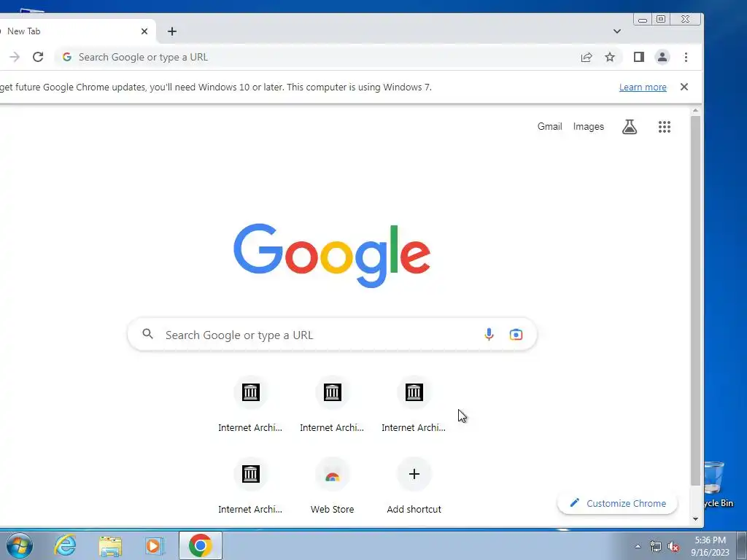Reload the page with the refresh icon
Viewport: 747px width, 560px height.
point(38,57)
